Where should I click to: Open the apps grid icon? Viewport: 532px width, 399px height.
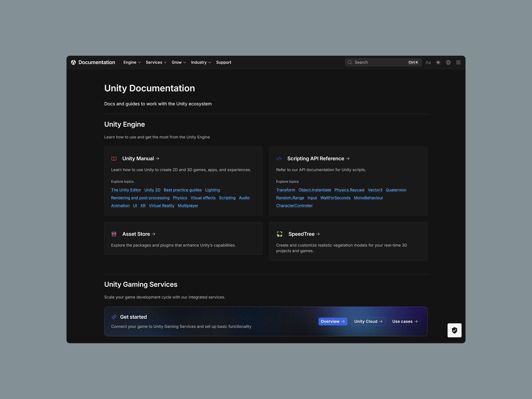click(458, 62)
